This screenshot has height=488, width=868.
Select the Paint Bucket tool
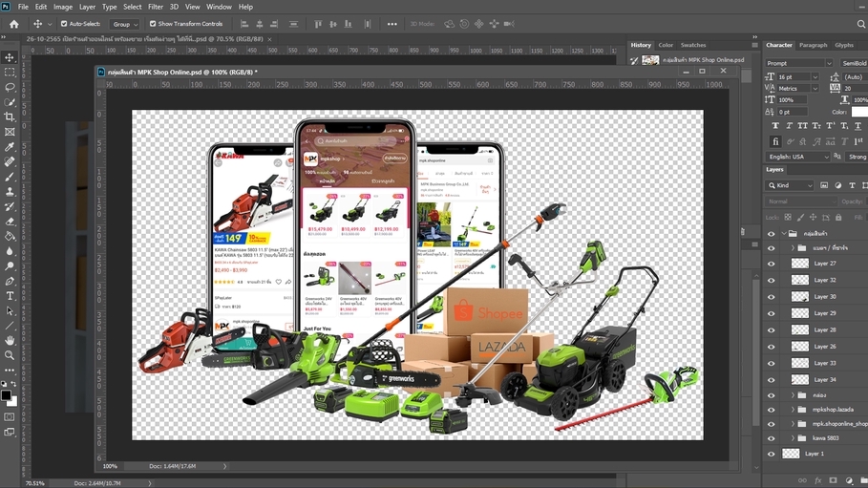10,237
